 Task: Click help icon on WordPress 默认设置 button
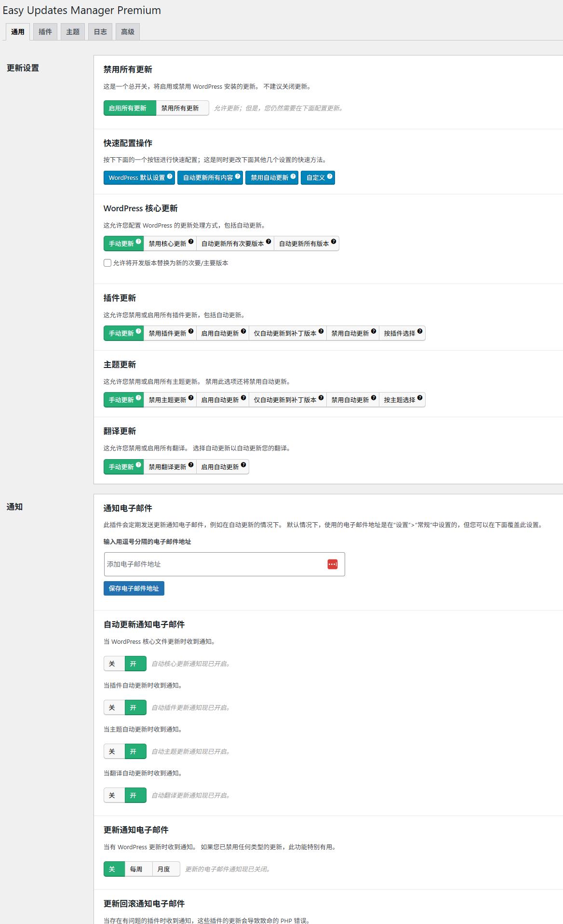[x=170, y=177]
